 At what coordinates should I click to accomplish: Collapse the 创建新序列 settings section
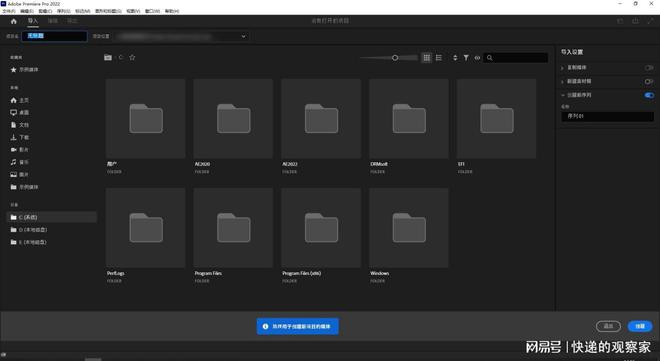562,95
